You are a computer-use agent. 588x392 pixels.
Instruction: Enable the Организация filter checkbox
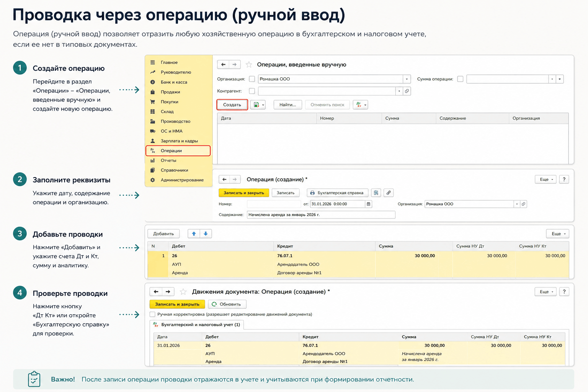252,79
